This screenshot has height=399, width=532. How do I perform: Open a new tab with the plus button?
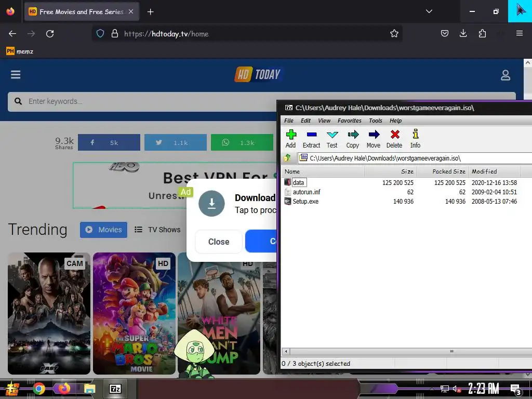point(150,12)
